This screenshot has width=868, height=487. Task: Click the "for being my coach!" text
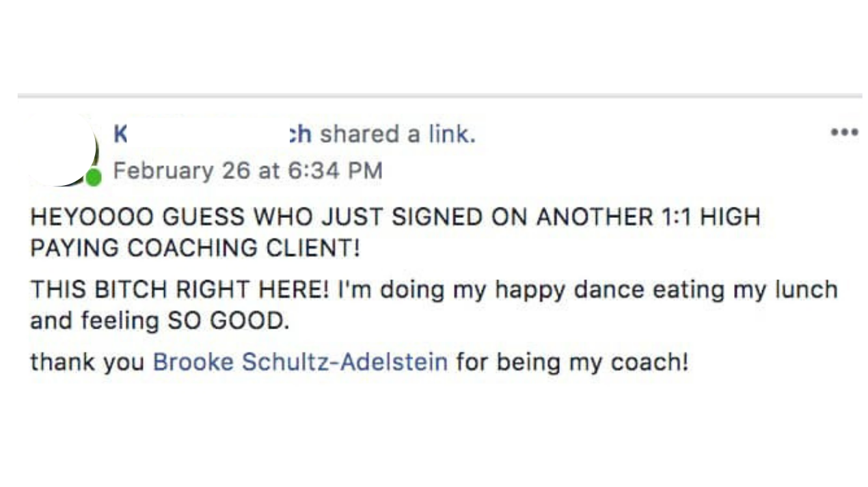pos(572,361)
